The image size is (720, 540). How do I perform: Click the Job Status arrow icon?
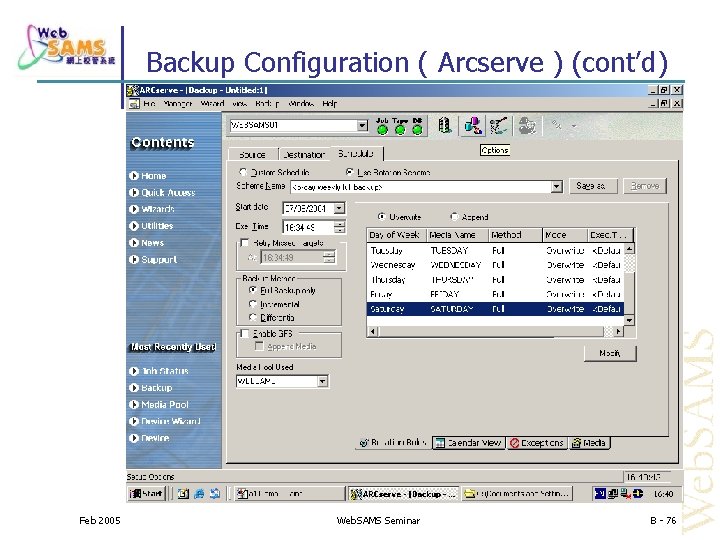click(x=134, y=371)
